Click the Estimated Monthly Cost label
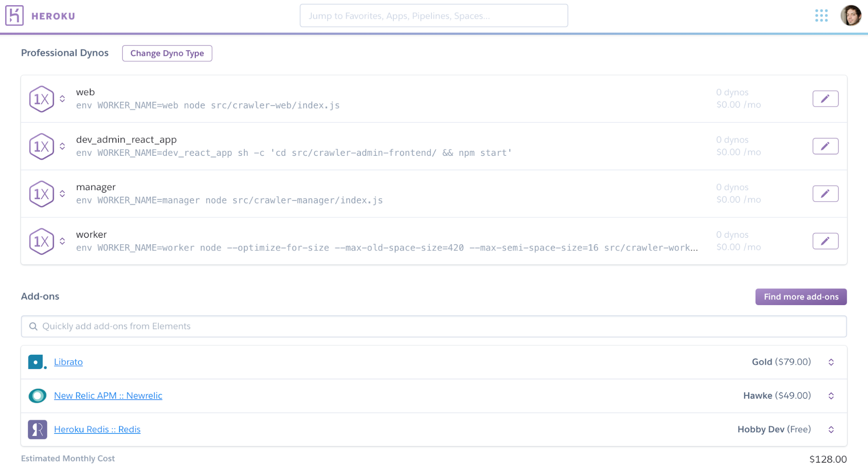This screenshot has height=473, width=868. 68,458
